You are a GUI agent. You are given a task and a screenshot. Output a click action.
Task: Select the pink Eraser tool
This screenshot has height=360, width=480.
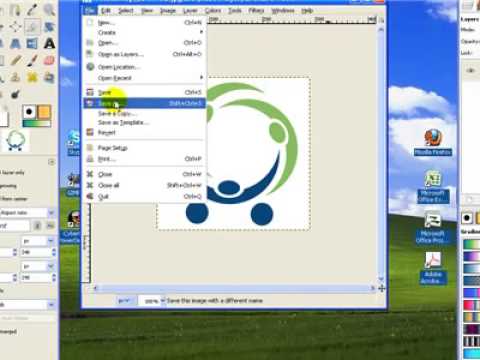coord(49,61)
